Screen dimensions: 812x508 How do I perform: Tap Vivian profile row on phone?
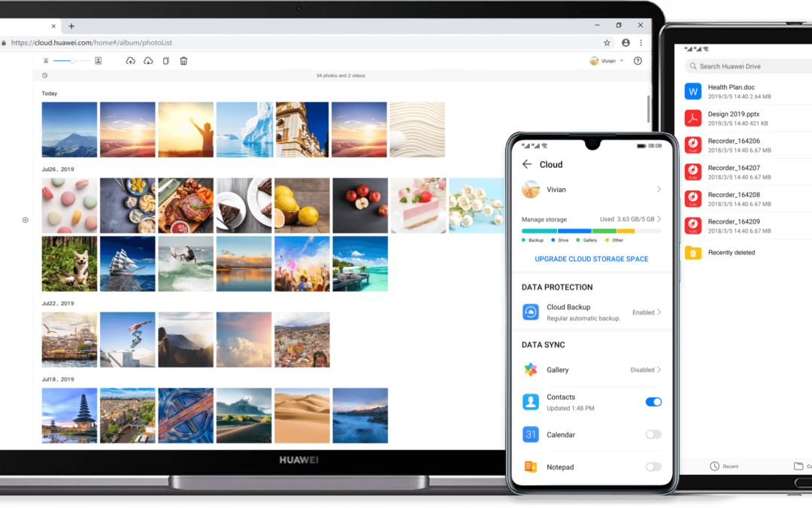point(592,189)
